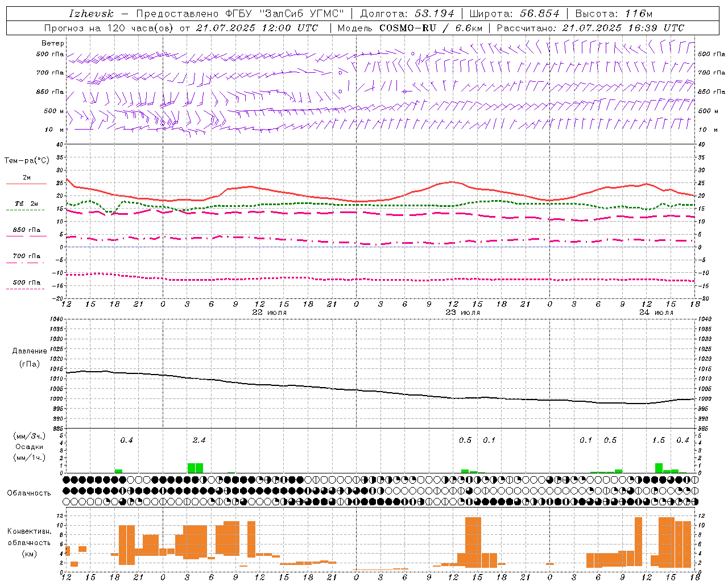Select the forecast period text Прогноз на 120 часа(ов)
Viewport: 728px width, 582px height.
109,28
